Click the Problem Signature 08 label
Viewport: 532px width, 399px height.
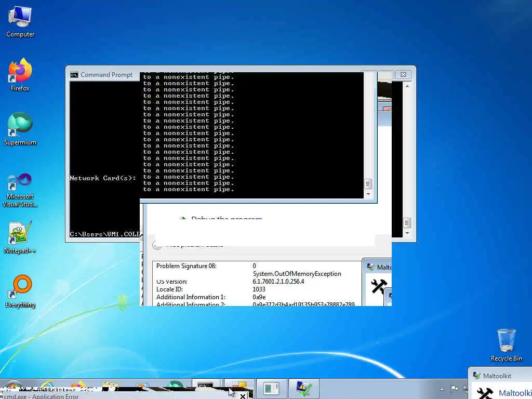(187, 266)
